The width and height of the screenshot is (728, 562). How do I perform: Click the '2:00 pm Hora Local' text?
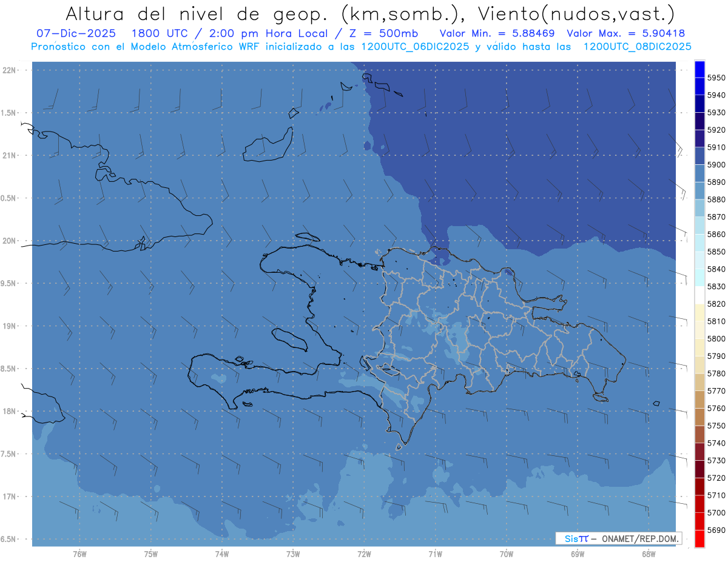(x=267, y=33)
